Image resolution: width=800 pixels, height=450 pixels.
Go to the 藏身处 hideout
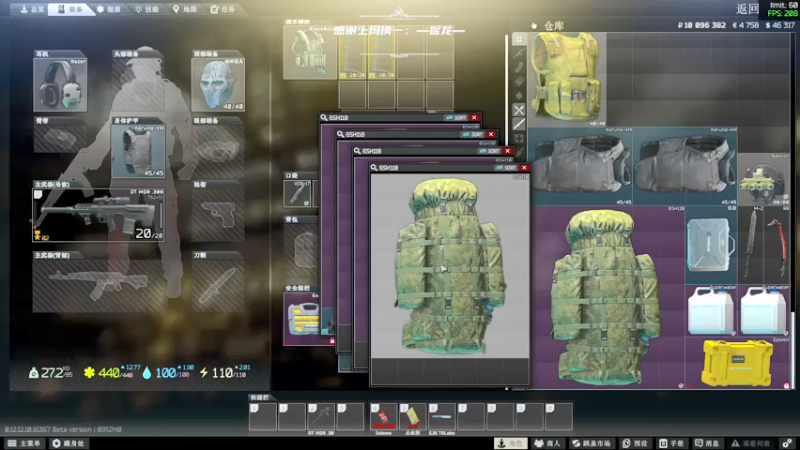[x=68, y=443]
